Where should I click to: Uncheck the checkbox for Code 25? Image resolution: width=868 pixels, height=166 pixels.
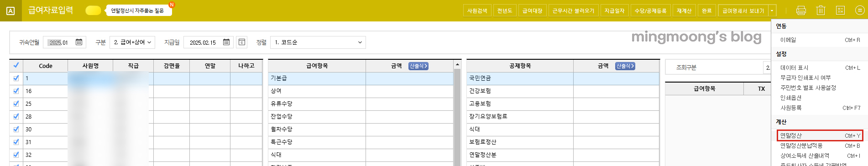click(x=16, y=104)
